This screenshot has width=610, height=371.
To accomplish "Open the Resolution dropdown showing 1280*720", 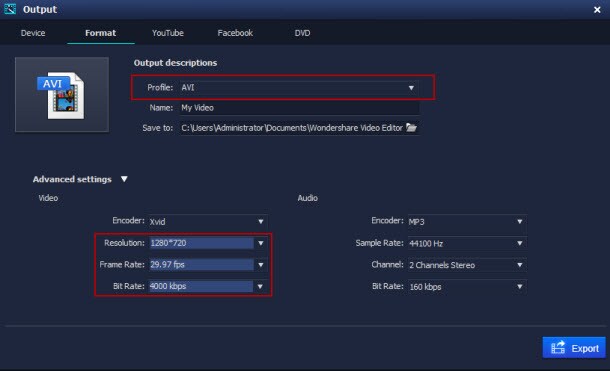I will [x=208, y=243].
